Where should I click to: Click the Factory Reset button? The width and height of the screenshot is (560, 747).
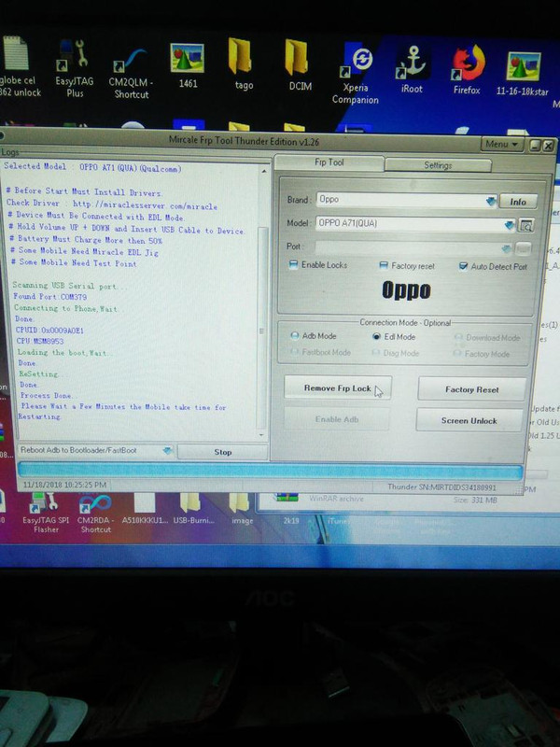tap(472, 389)
